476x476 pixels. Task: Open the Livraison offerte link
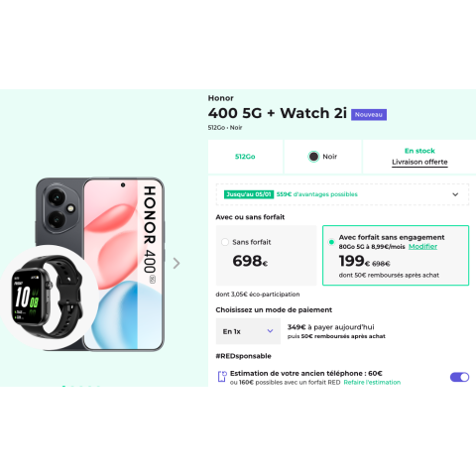(419, 162)
